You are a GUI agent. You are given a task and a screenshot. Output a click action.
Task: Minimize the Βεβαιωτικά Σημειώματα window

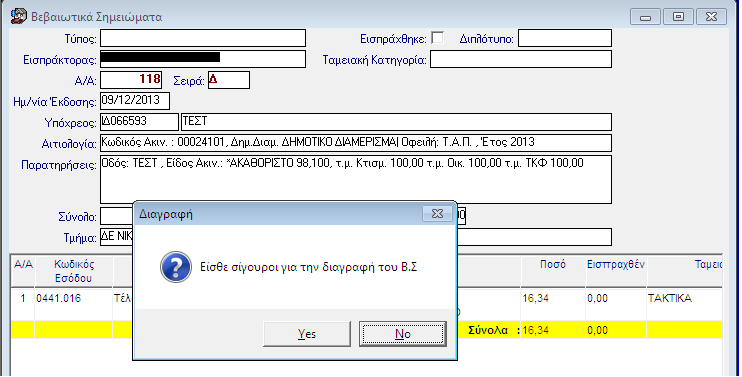point(645,17)
